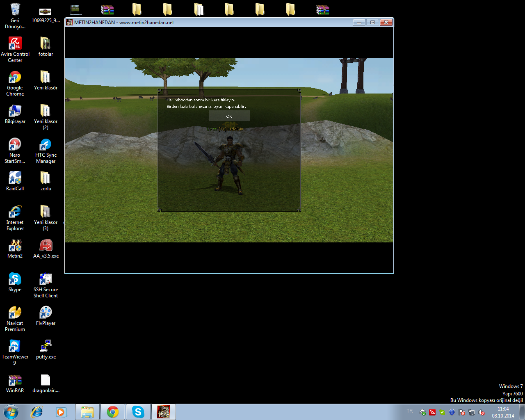Viewport: 525px width, 420px height.
Task: Select the Skype desktop icon
Action: click(x=15, y=282)
